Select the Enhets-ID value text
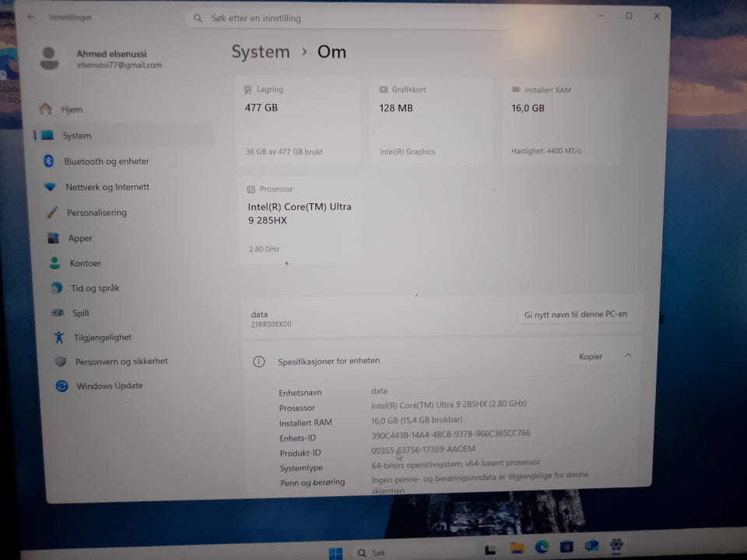 (x=451, y=434)
